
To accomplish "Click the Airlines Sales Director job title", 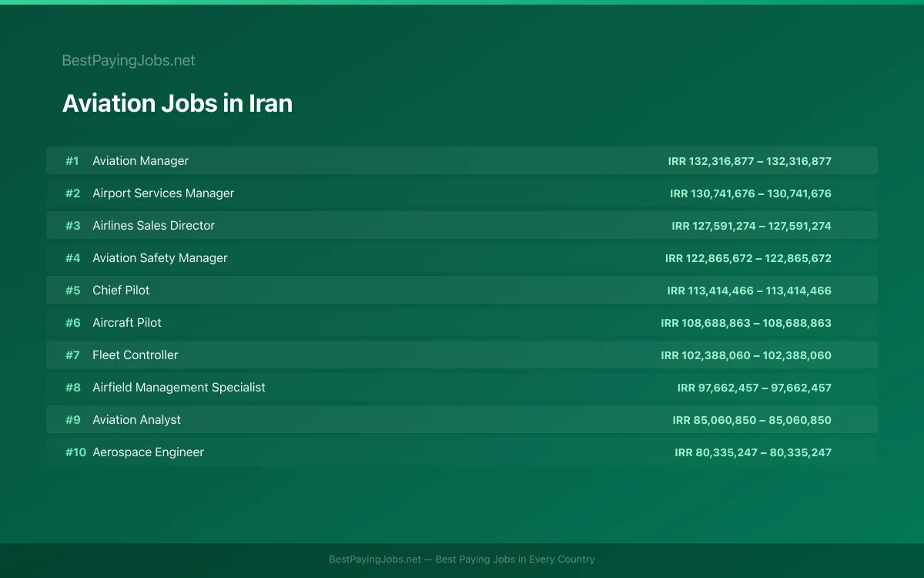I will (x=153, y=226).
